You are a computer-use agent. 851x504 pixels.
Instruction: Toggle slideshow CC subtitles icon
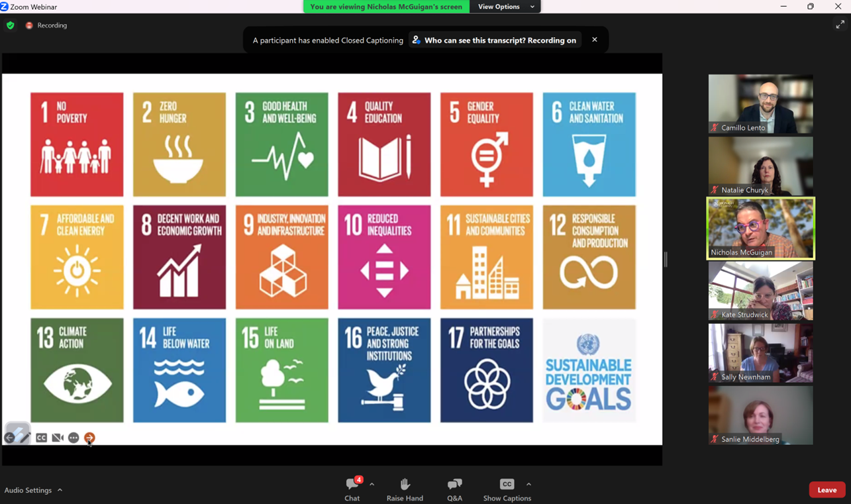pos(41,438)
